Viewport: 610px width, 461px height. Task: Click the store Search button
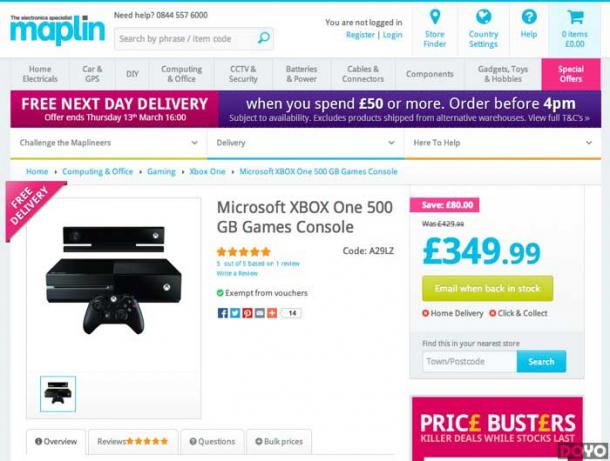(541, 361)
